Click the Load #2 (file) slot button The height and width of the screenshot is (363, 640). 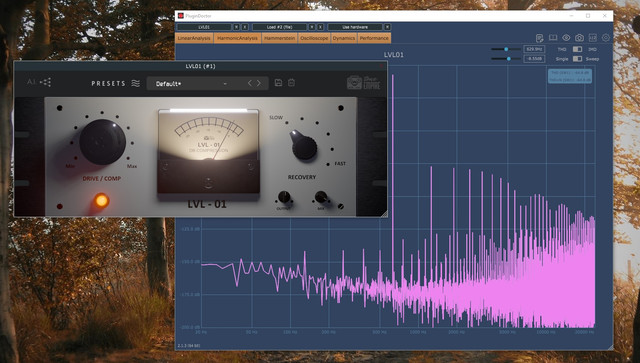tap(280, 27)
